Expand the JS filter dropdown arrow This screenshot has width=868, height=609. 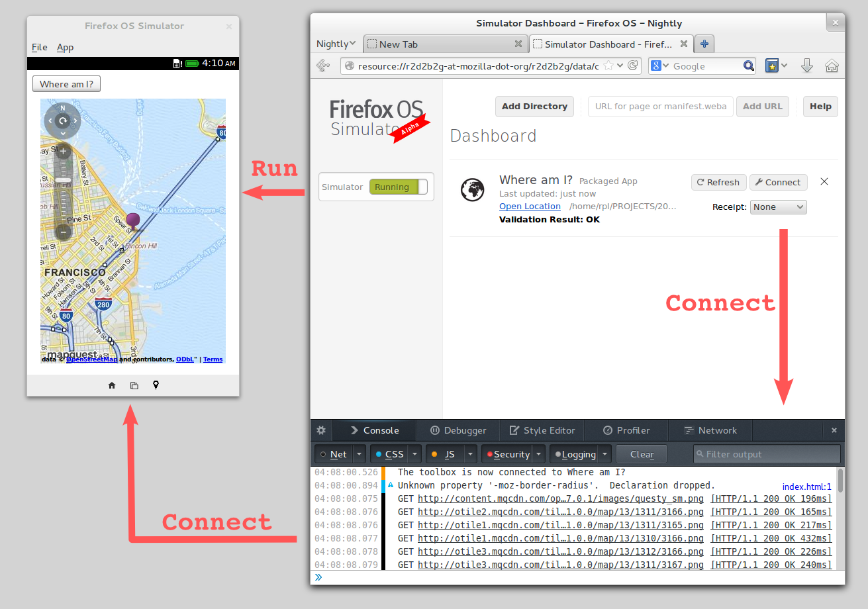click(471, 454)
